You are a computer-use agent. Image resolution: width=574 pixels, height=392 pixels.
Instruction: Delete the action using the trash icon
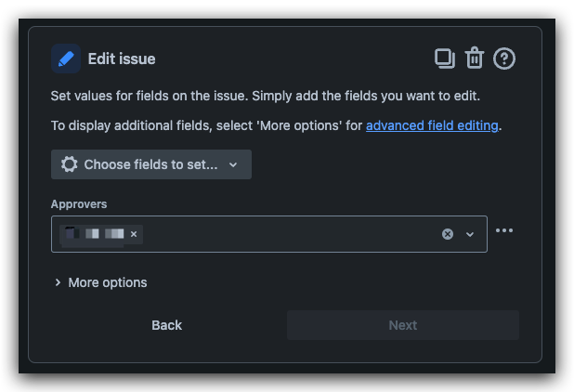tap(475, 58)
